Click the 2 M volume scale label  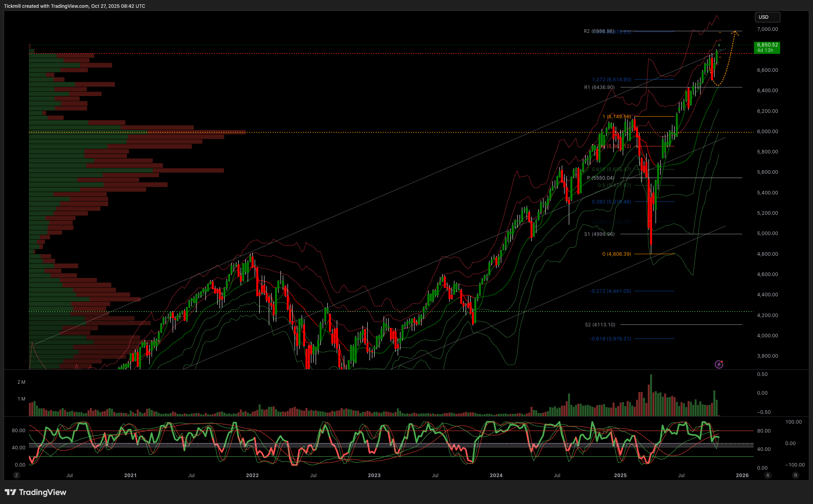[x=21, y=382]
